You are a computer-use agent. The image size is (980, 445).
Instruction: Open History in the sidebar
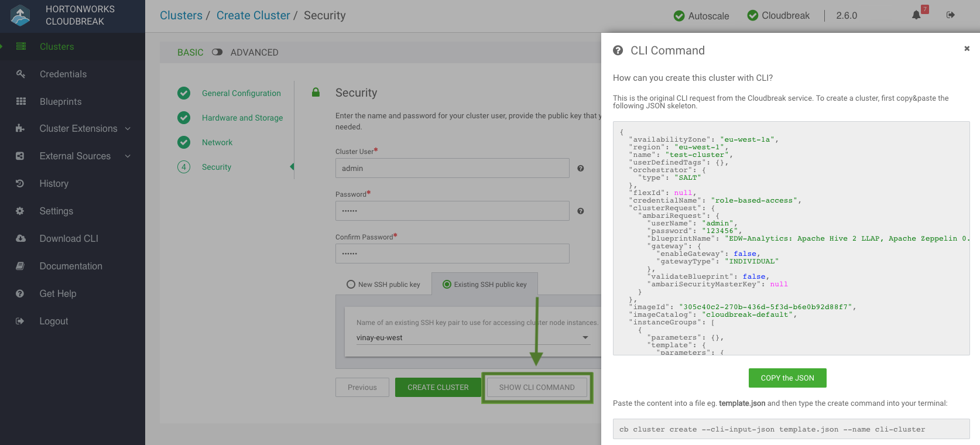54,183
